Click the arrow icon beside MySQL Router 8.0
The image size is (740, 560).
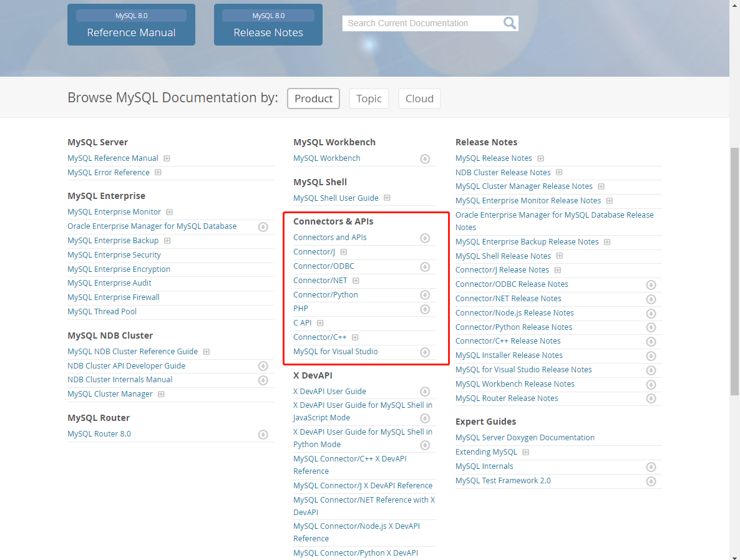[263, 434]
